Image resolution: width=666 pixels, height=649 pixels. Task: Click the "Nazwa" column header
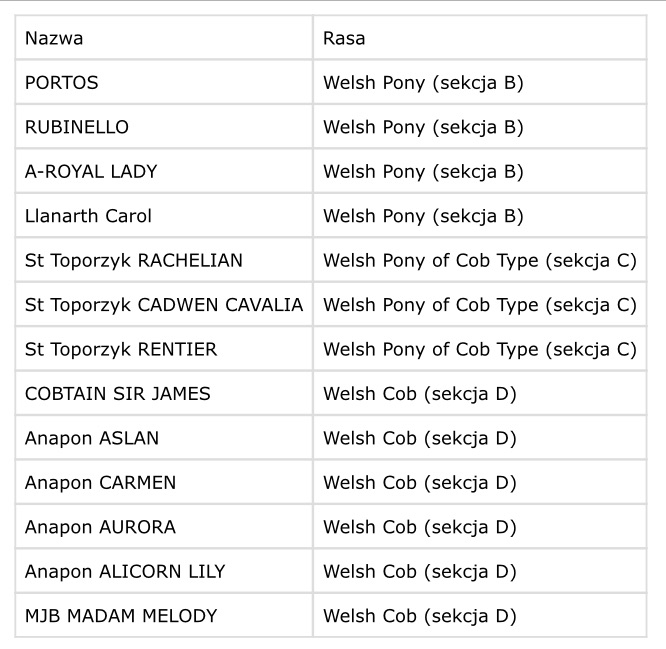54,39
